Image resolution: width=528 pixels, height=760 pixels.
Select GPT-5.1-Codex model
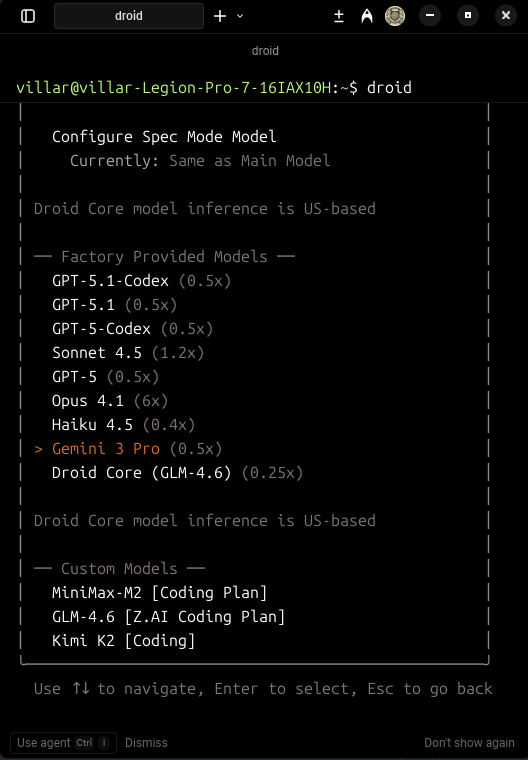tap(142, 281)
